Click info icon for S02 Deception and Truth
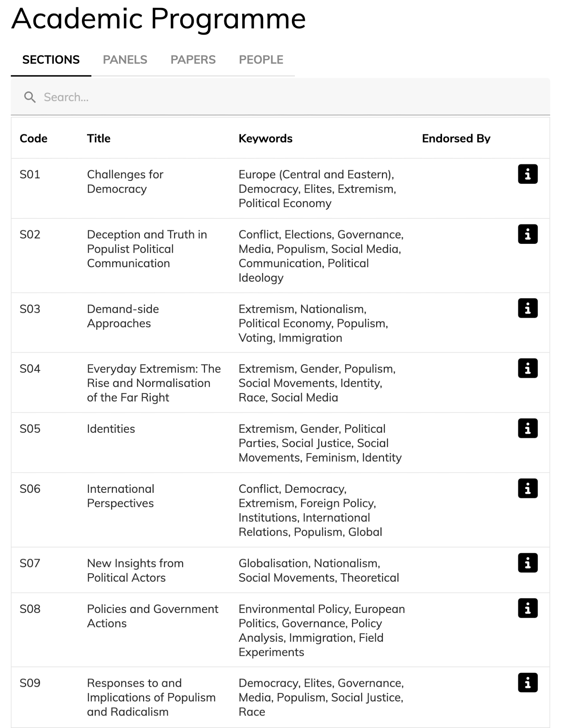Screen dimensions: 561x728 528,234
